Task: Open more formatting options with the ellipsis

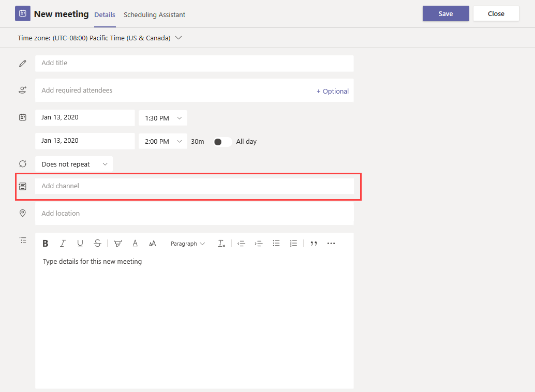Action: point(331,243)
